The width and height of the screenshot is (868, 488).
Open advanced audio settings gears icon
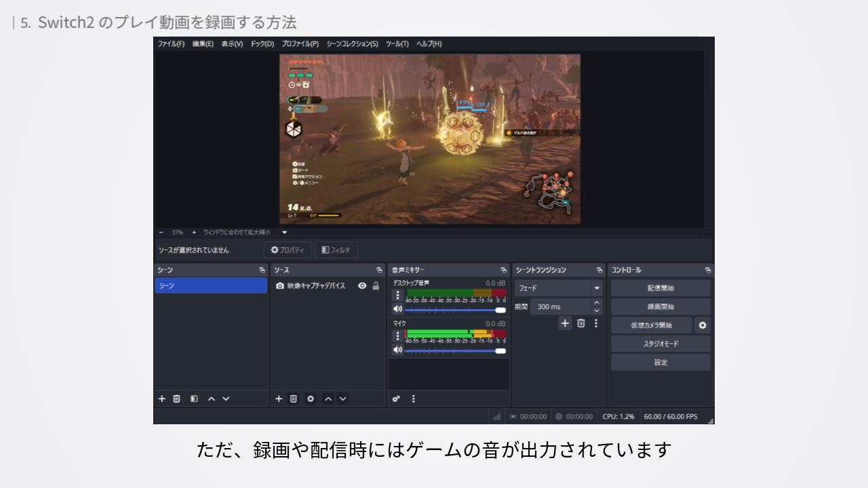coord(396,399)
